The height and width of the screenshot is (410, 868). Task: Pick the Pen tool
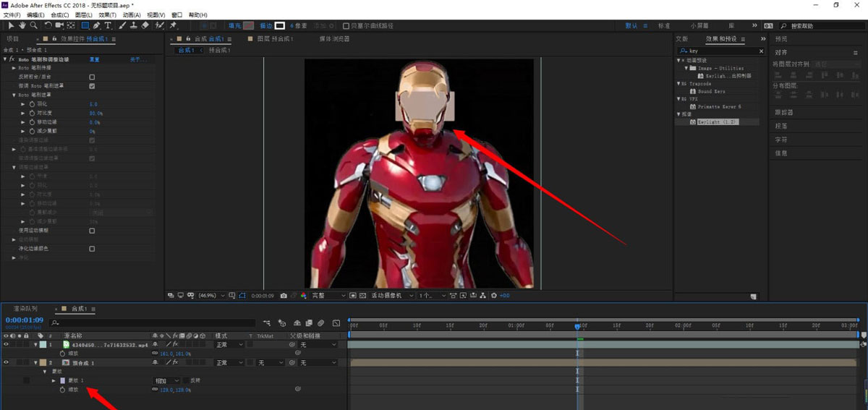[x=98, y=25]
